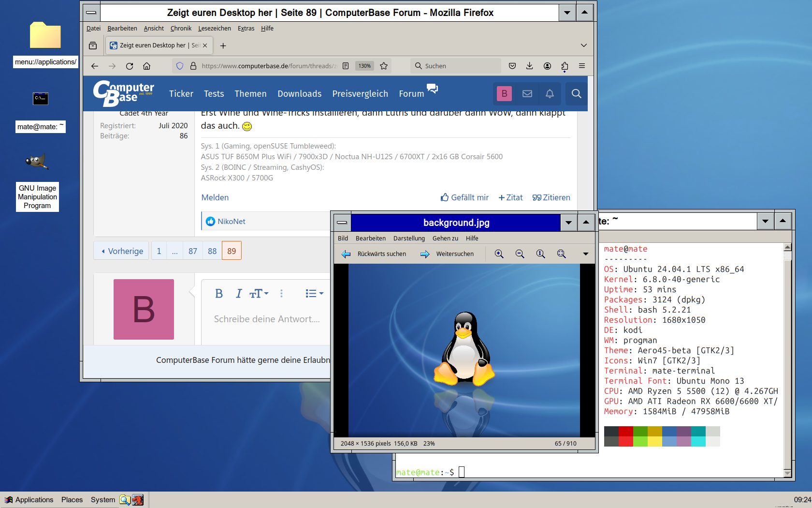Click Firefox back navigation arrow
This screenshot has height=508, width=812.
tap(95, 66)
